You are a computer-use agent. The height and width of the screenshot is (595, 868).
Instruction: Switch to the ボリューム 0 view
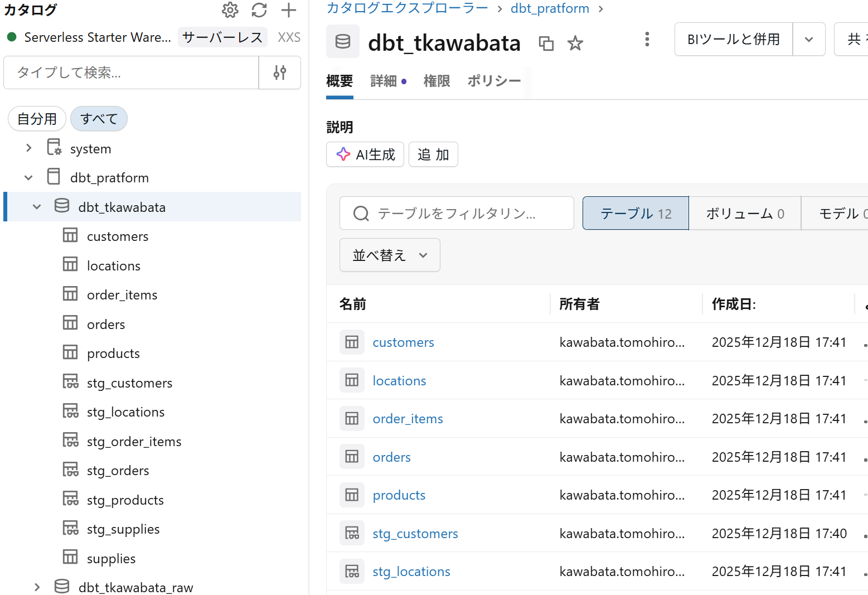tap(745, 214)
